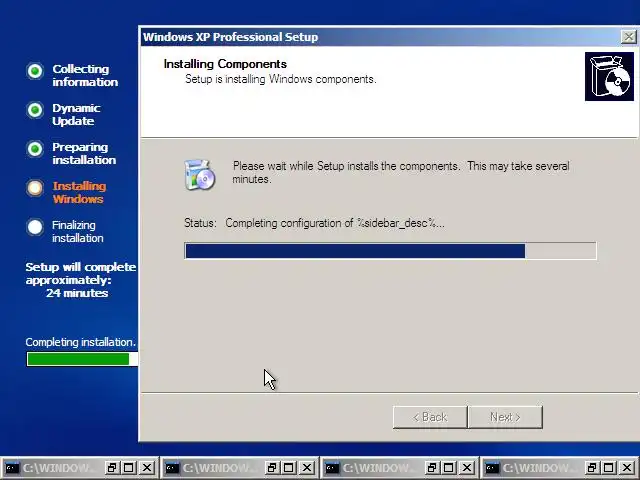Click 'Setup is installing Windows components.' subtitle
This screenshot has height=480, width=640.
[280, 79]
